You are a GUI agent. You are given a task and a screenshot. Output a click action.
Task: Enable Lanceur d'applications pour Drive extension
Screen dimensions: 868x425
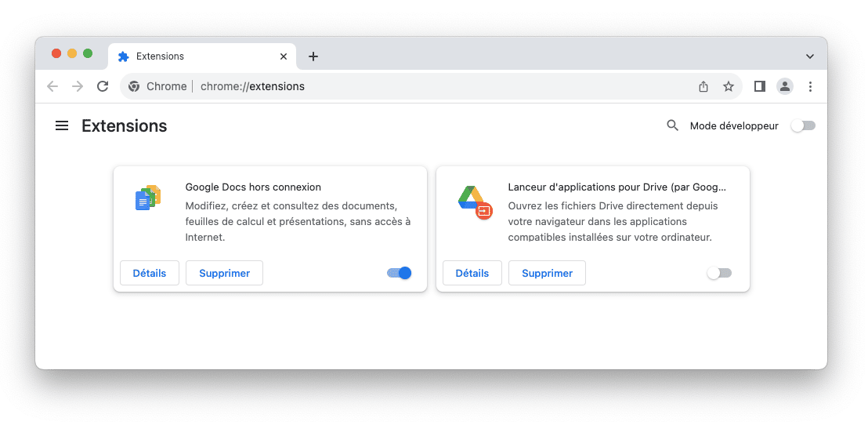[720, 273]
